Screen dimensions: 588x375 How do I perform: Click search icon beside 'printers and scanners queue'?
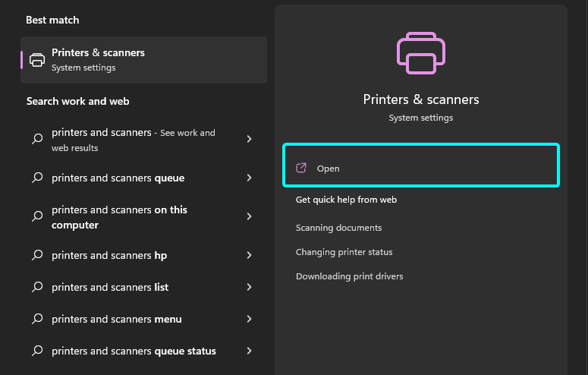click(x=37, y=178)
